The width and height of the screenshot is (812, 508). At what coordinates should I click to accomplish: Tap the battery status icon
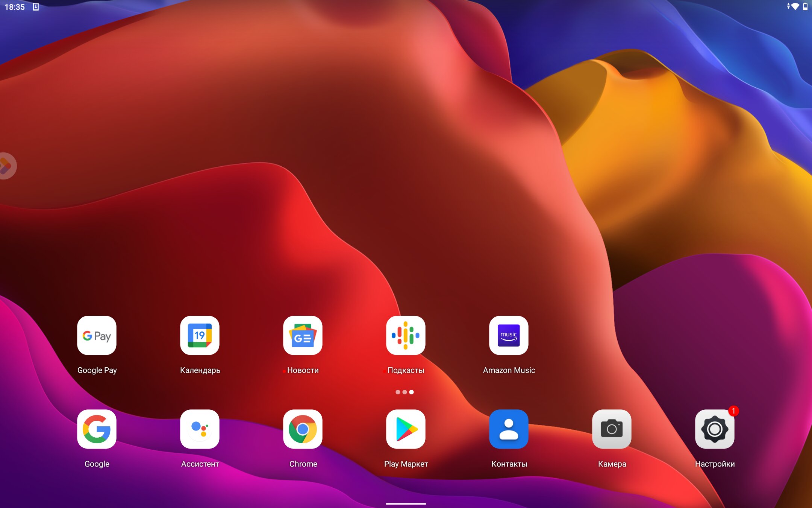pos(805,6)
